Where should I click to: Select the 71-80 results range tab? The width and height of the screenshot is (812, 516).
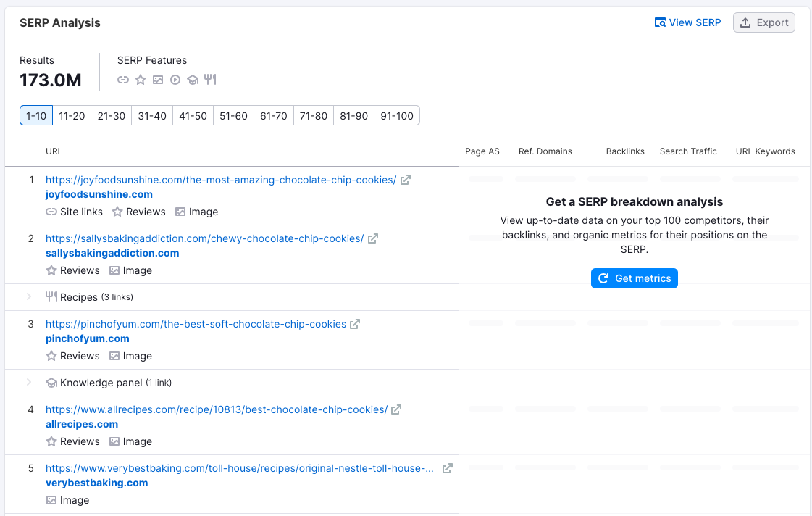314,115
